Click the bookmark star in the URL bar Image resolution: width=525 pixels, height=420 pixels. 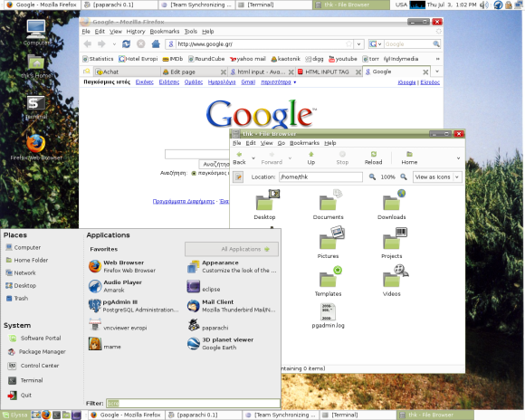coord(348,43)
